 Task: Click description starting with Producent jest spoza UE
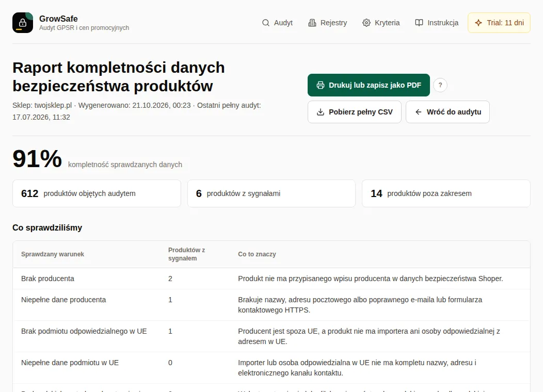pyautogui.click(x=369, y=336)
